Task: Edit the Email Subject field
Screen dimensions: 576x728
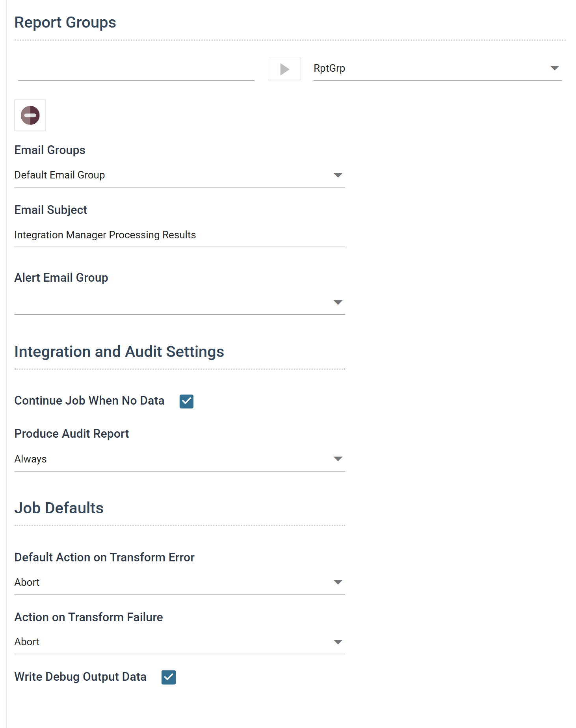Action: [x=180, y=235]
